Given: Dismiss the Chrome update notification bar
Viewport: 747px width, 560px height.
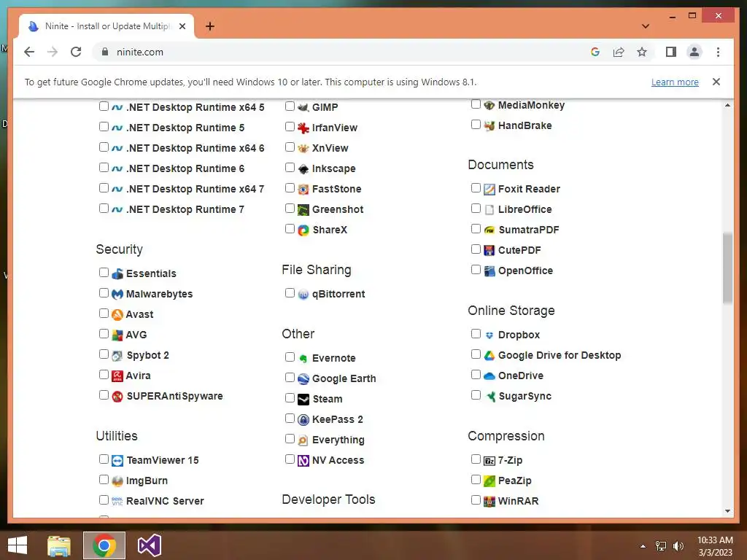Looking at the screenshot, I should click(716, 82).
